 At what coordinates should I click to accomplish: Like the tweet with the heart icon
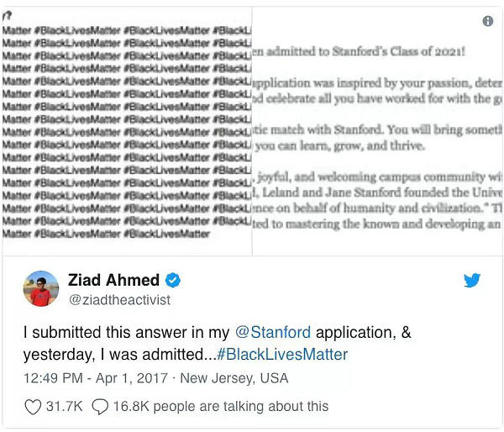pyautogui.click(x=33, y=407)
